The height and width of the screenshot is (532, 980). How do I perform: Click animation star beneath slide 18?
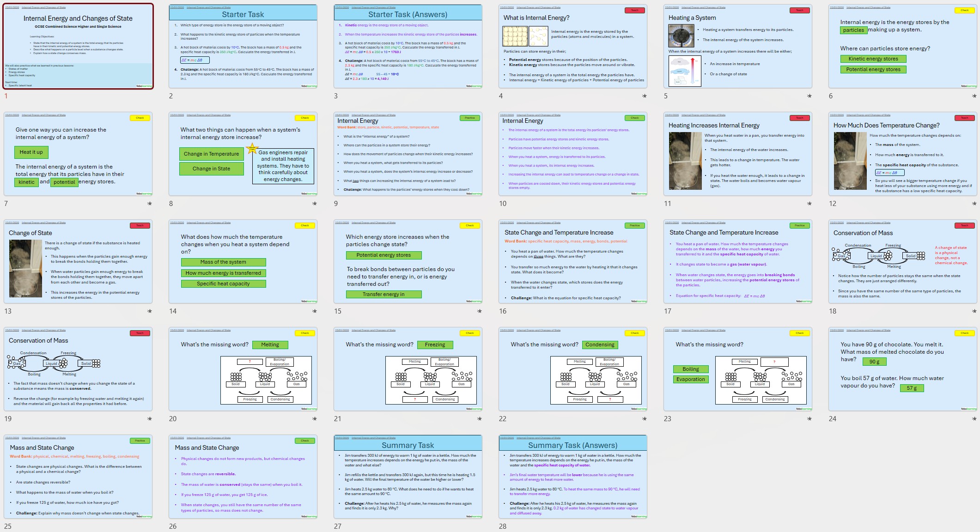(x=974, y=311)
